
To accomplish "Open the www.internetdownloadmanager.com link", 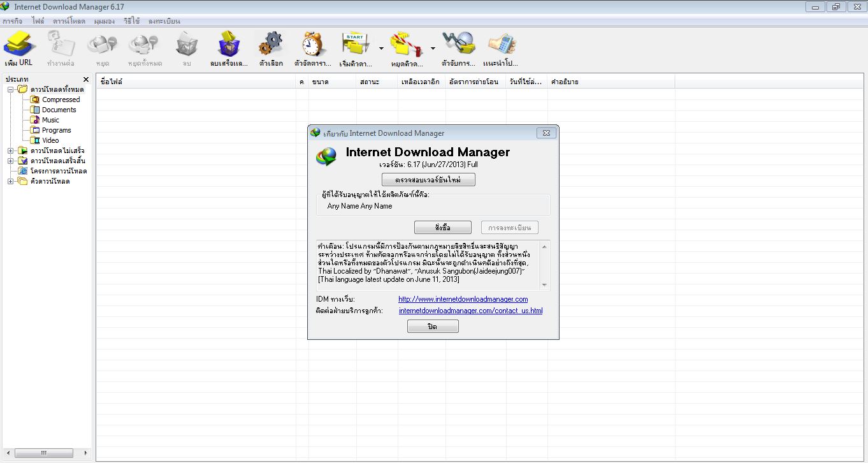I will click(463, 299).
